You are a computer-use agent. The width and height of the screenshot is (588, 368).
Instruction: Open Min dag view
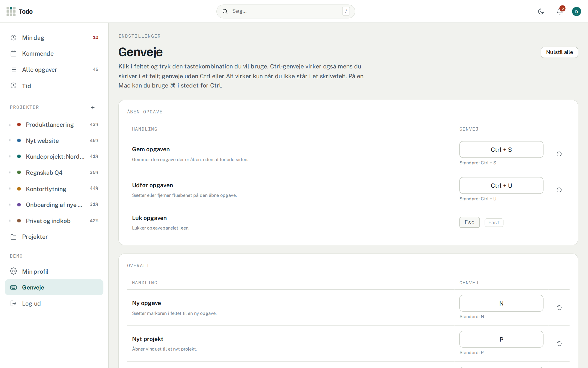(x=54, y=38)
